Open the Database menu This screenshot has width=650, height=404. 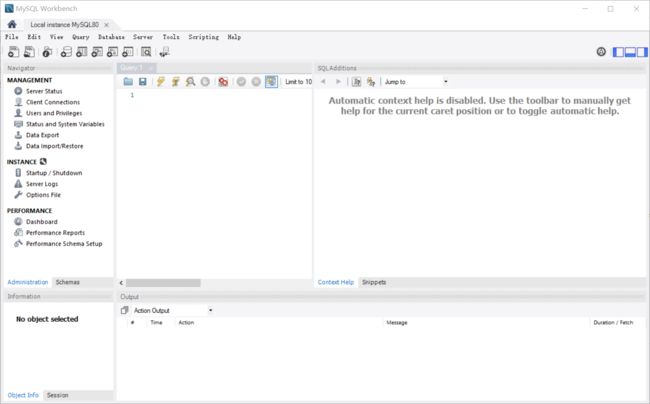(x=111, y=37)
